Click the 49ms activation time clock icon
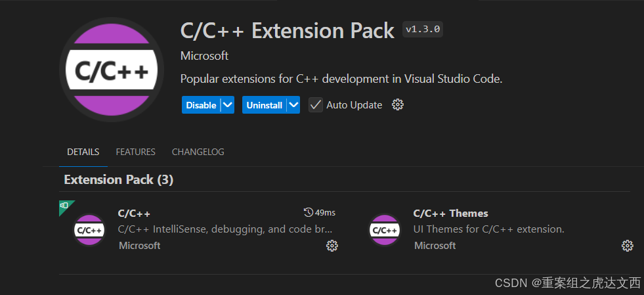This screenshot has height=295, width=644. tap(309, 212)
